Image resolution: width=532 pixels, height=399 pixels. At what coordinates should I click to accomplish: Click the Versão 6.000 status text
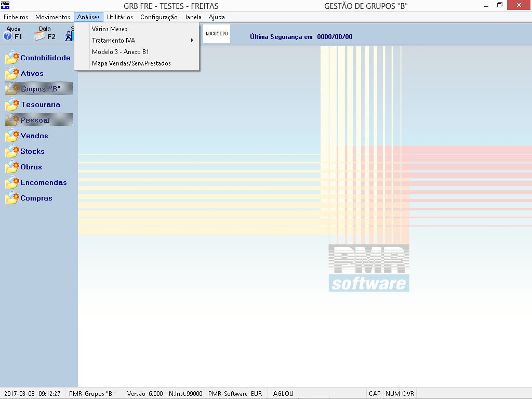click(x=145, y=394)
